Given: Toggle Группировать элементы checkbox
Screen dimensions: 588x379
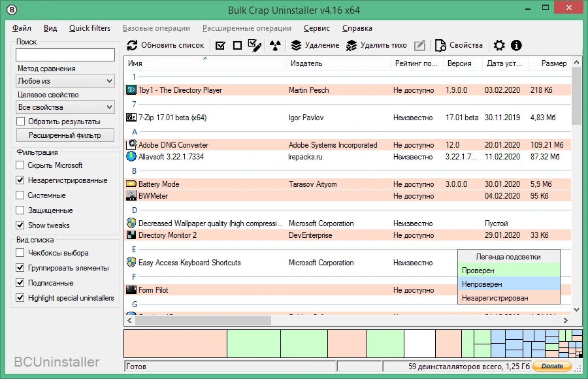Looking at the screenshot, I should pyautogui.click(x=20, y=268).
